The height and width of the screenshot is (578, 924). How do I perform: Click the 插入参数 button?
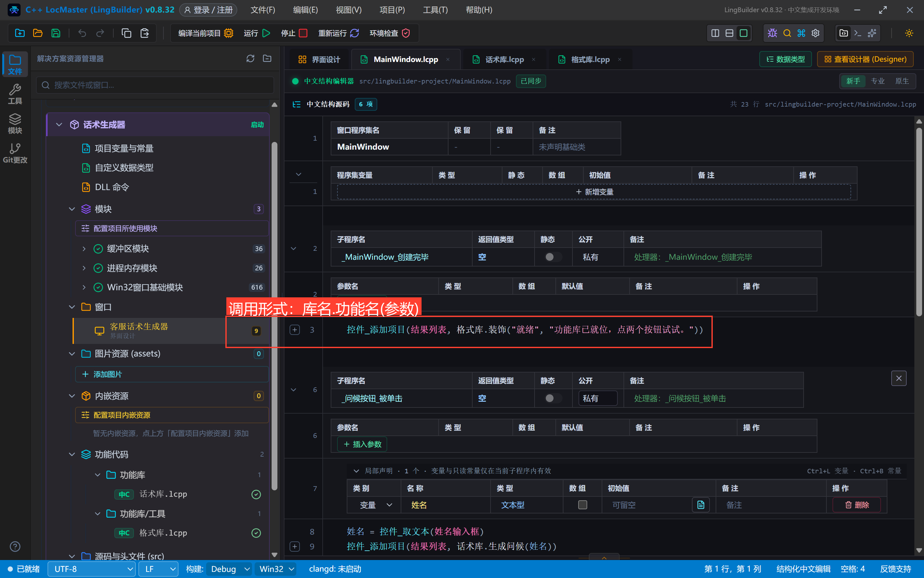coord(362,444)
